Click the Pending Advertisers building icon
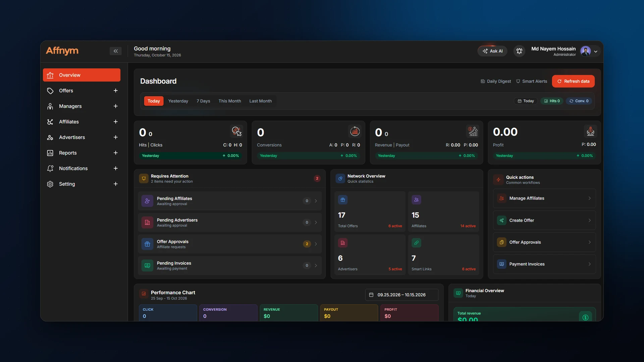The height and width of the screenshot is (362, 644). pos(147,223)
